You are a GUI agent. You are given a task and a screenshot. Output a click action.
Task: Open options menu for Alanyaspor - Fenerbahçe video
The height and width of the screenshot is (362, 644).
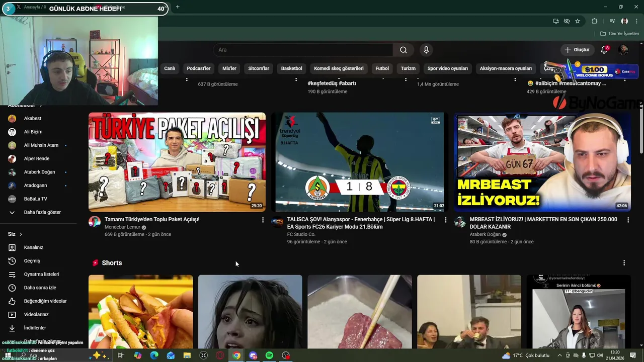(x=445, y=220)
